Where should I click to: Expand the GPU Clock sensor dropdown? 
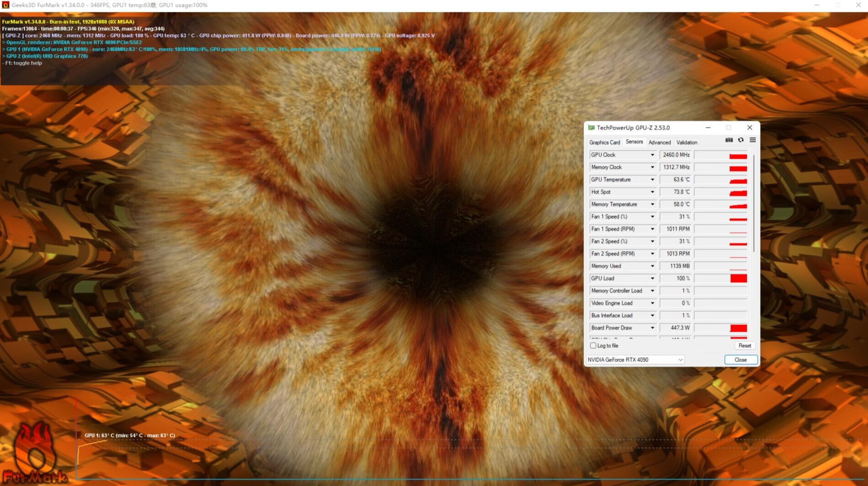pos(652,155)
